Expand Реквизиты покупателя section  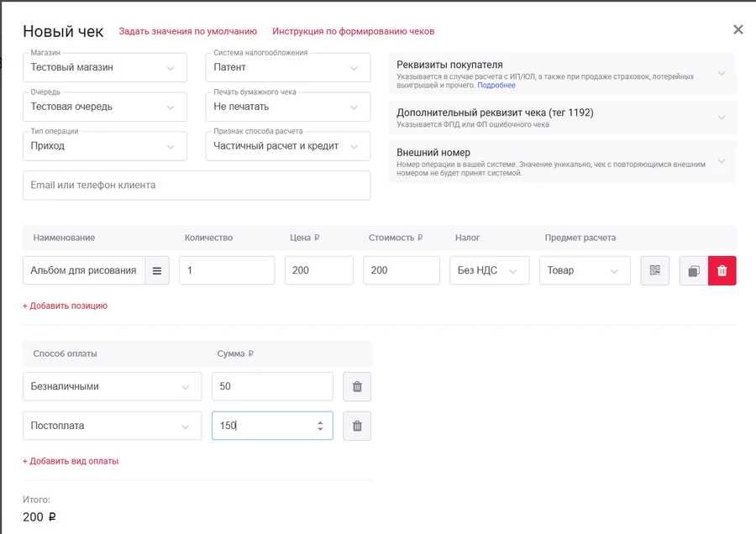pos(561,74)
